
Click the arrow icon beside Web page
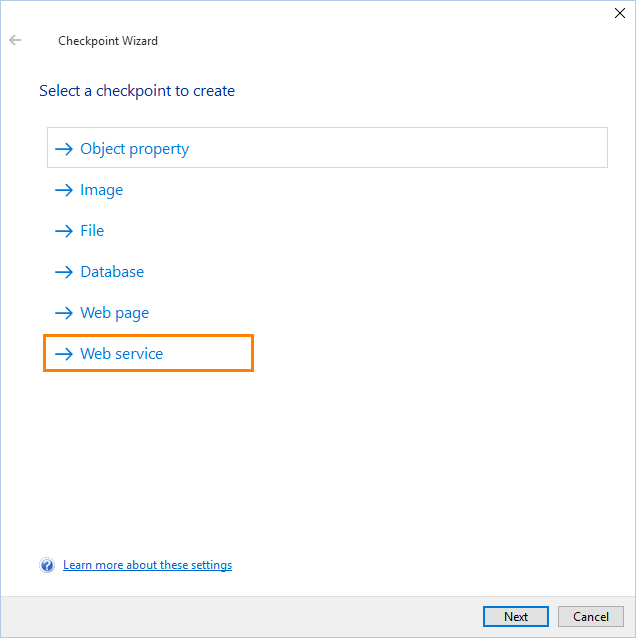pos(64,313)
